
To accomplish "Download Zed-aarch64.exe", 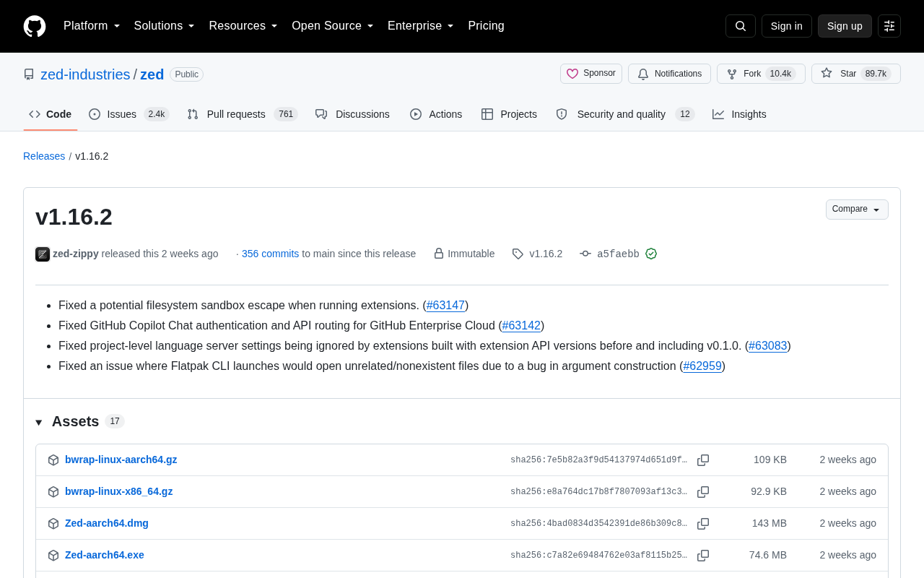I will pyautogui.click(x=105, y=555).
